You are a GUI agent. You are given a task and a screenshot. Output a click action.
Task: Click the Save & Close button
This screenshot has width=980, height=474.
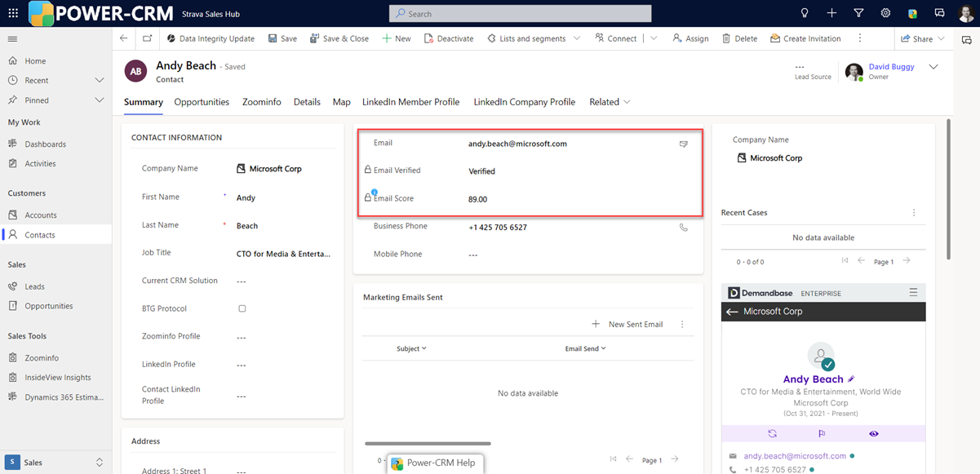coord(339,38)
